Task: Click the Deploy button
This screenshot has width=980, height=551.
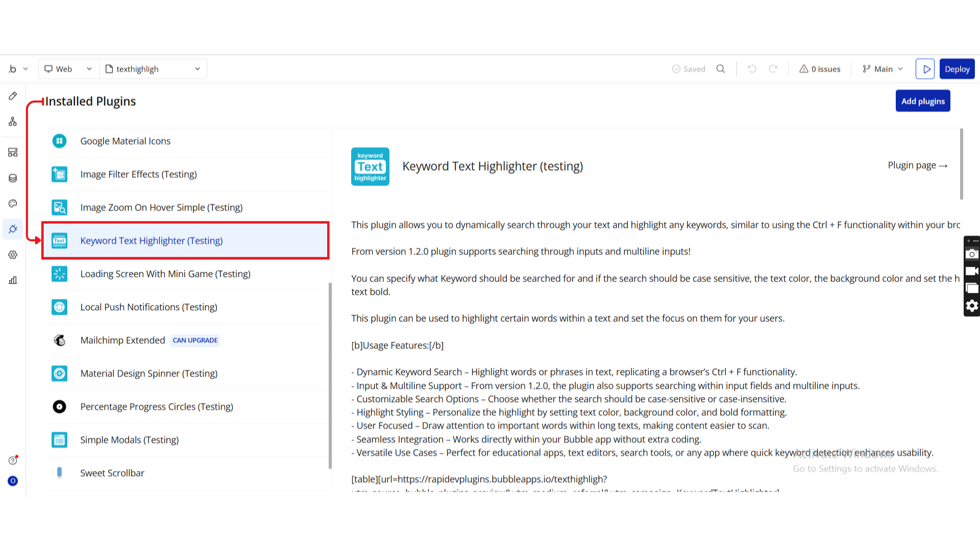Action: tap(957, 69)
